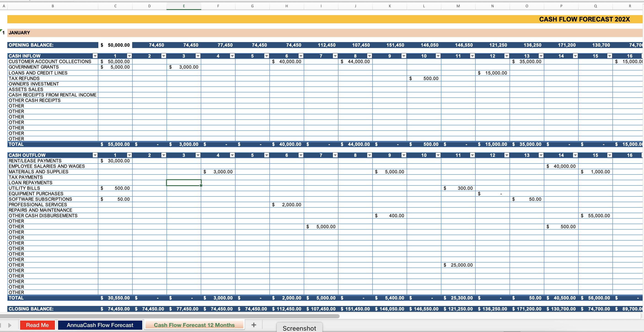Add a new sheet with the plus button
Image resolution: width=644 pixels, height=332 pixels.
(x=254, y=325)
